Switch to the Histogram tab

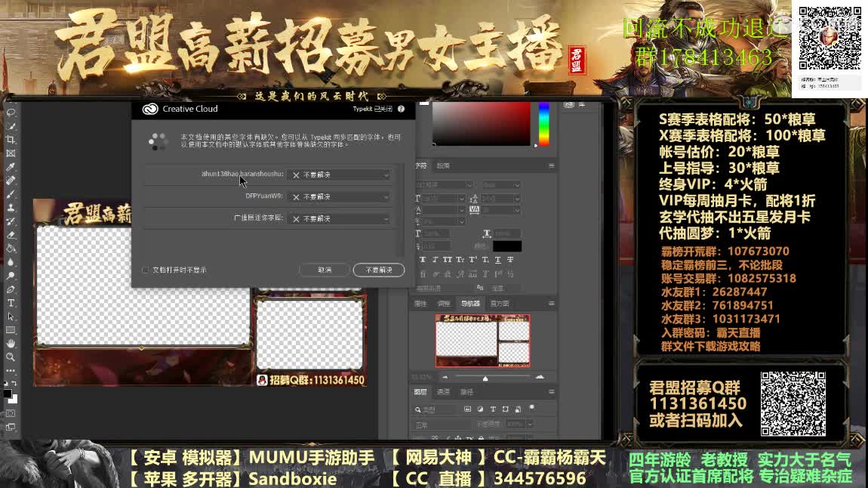click(x=500, y=304)
